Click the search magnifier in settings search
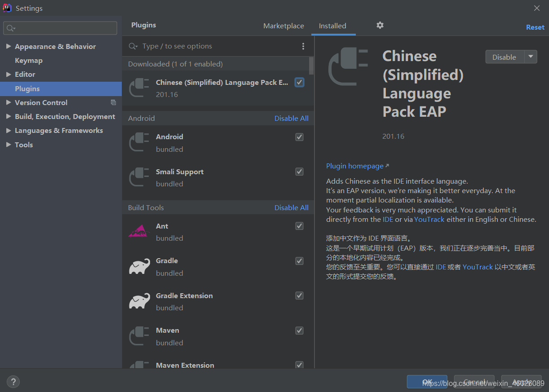The width and height of the screenshot is (549, 392). (10, 28)
